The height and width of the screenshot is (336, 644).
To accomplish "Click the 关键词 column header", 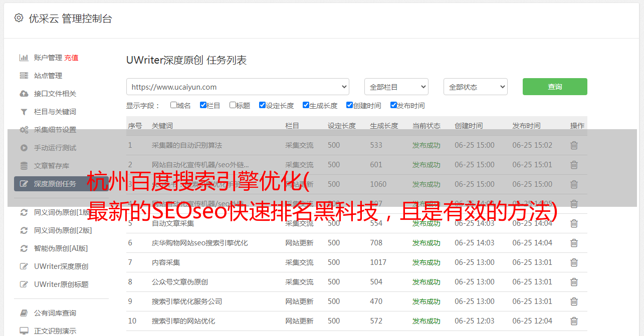I will [x=162, y=126].
